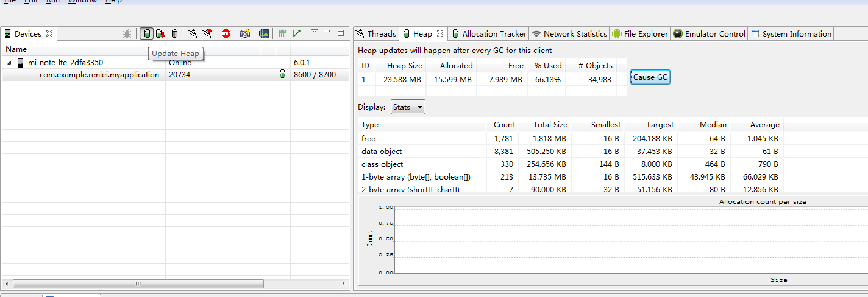Click the Online status cell
The width and height of the screenshot is (868, 297).
pos(180,63)
